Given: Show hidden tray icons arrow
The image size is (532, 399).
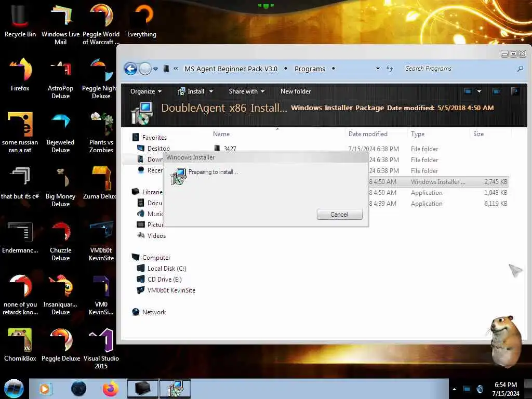Looking at the screenshot, I should (454, 389).
